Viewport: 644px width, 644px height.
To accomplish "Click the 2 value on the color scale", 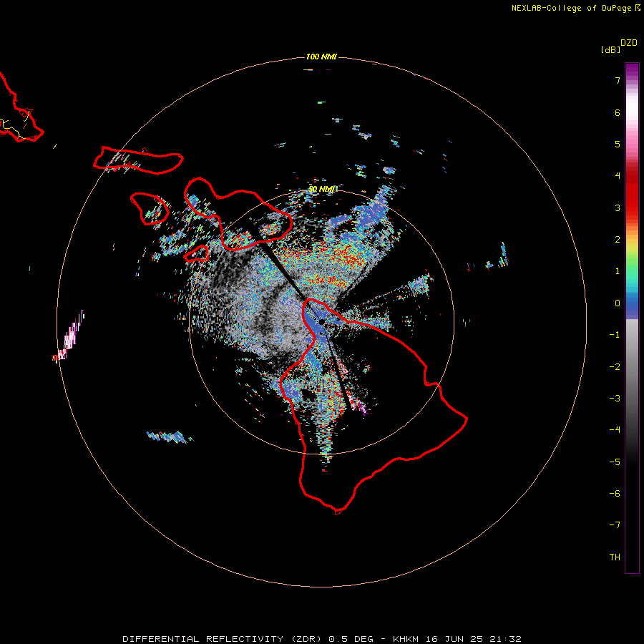I will click(x=618, y=240).
